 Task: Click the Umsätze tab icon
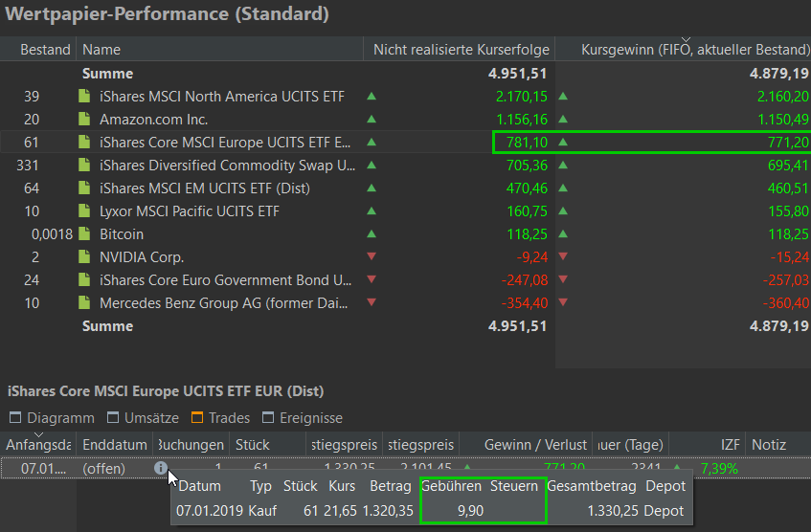pos(113,417)
